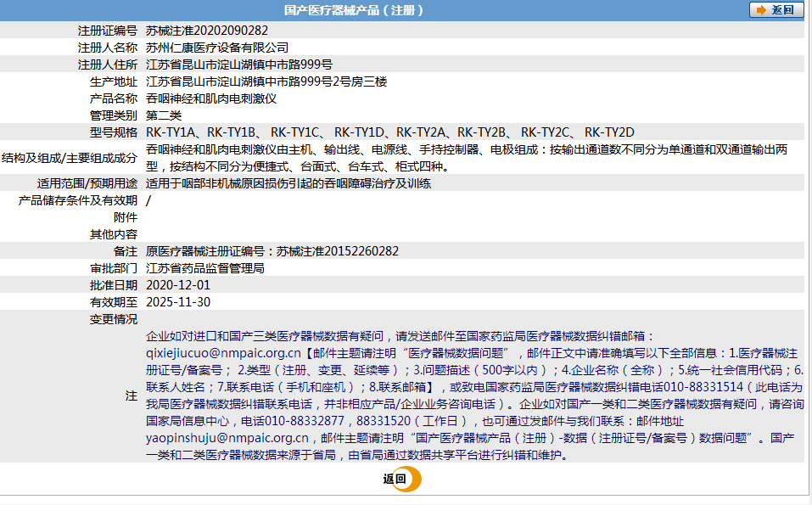Click the header title 国产医疗器械产品（注册）
This screenshot has width=812, height=505.
pos(355,10)
